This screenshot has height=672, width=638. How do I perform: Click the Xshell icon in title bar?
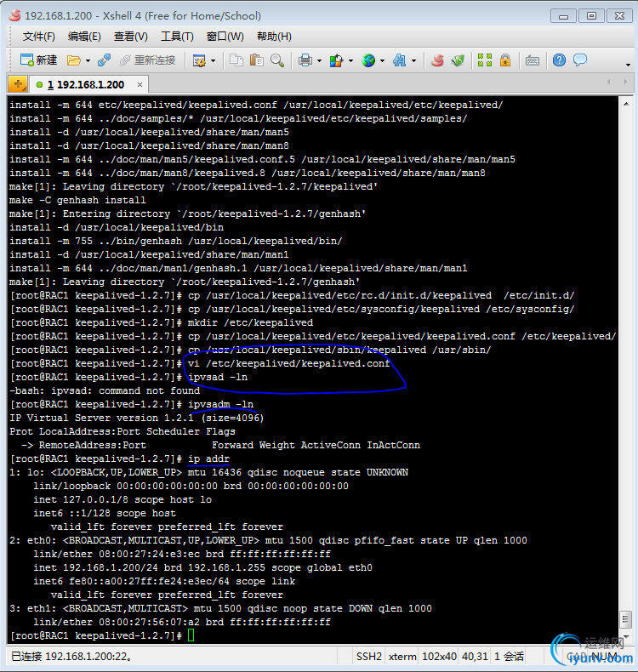coord(15,15)
